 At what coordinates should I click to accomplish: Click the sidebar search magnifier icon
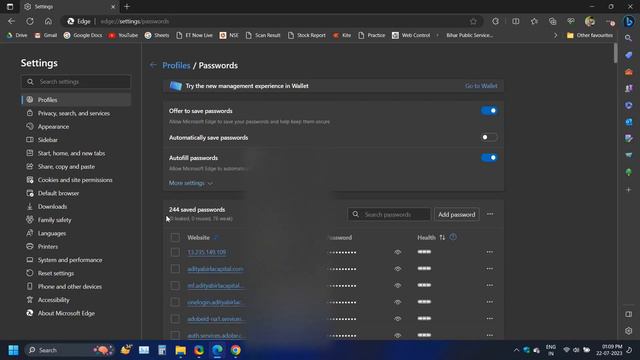(x=629, y=38)
